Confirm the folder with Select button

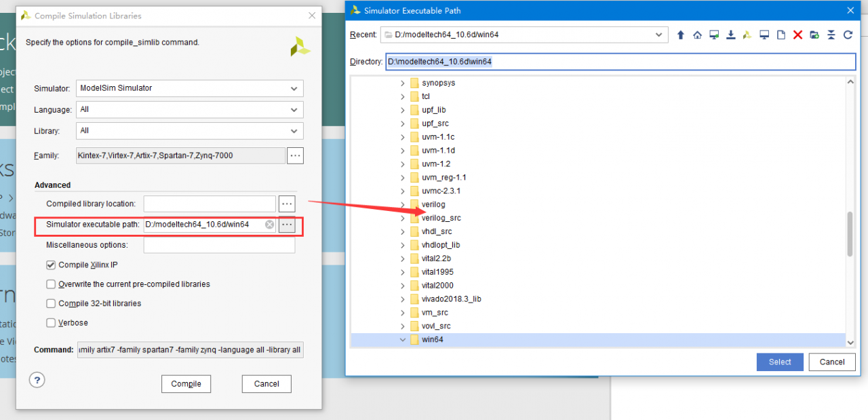[780, 362]
